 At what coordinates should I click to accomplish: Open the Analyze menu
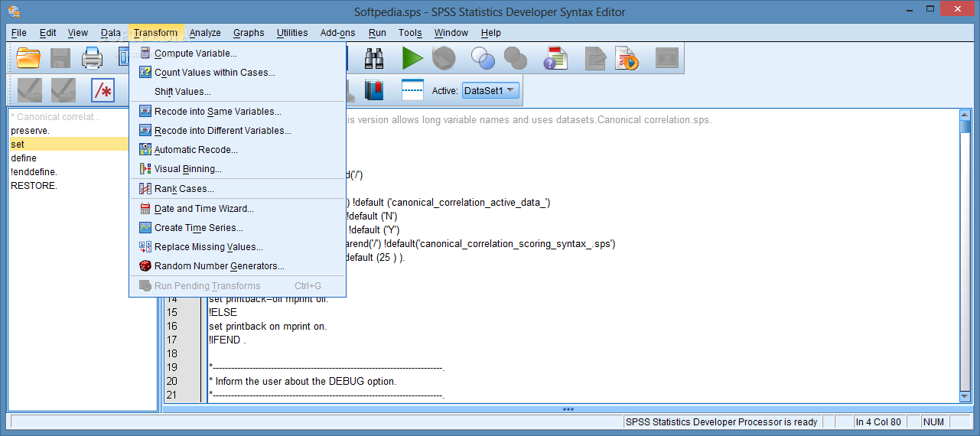point(205,33)
